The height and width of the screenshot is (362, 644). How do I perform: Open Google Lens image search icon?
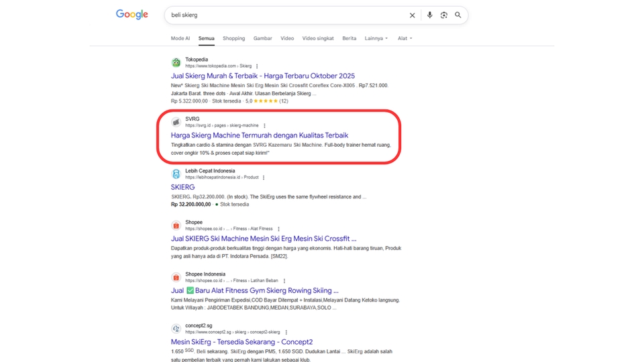tap(443, 15)
